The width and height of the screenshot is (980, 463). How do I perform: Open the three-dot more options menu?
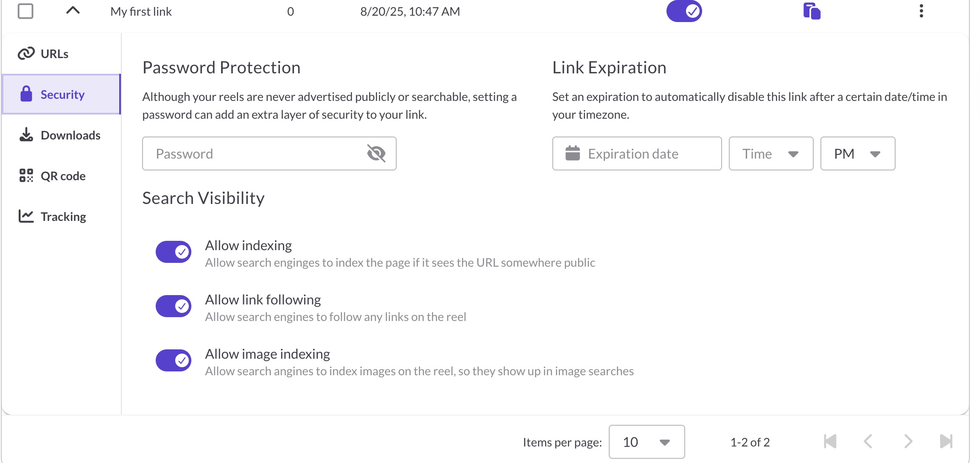tap(921, 11)
